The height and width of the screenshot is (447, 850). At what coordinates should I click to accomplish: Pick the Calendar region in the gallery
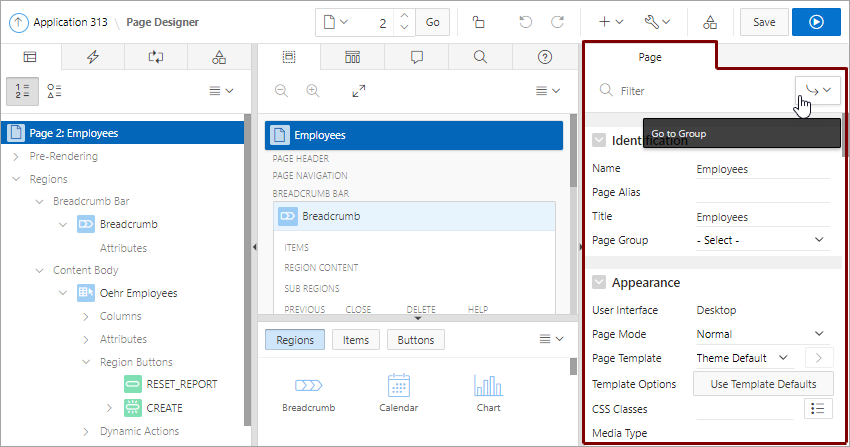(x=398, y=393)
